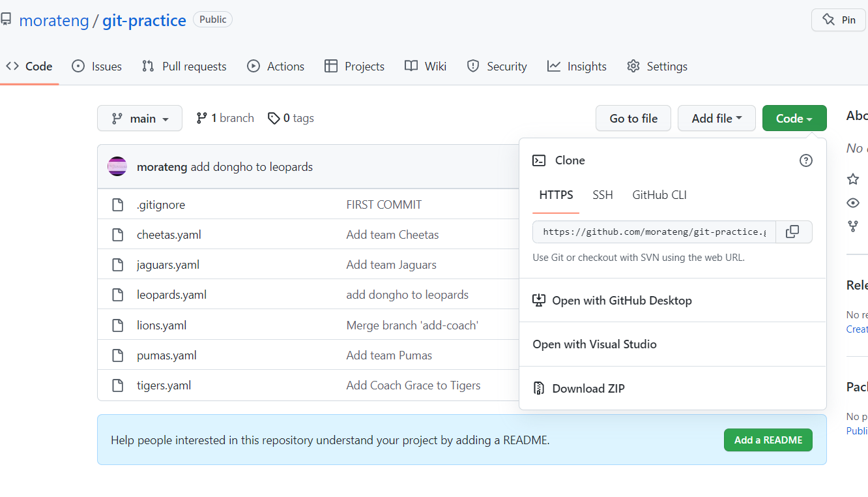Open the jaguars.yaml file
The width and height of the screenshot is (868, 497).
168,265
